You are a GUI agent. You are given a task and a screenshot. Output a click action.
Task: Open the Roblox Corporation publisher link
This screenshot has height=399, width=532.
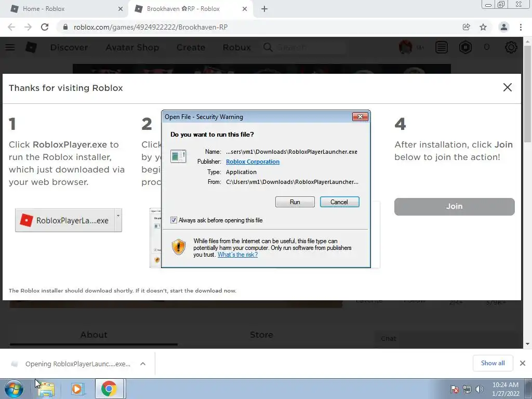253,162
